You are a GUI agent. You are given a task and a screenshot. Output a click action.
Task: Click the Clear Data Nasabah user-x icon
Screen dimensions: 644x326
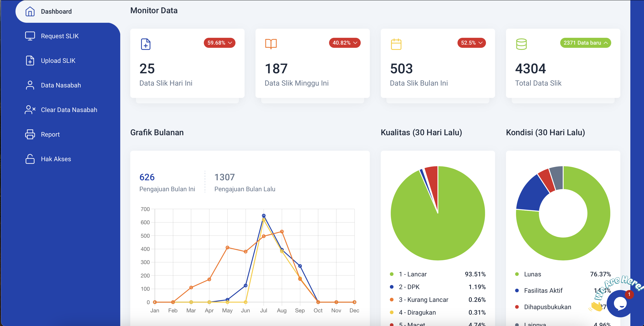click(30, 110)
